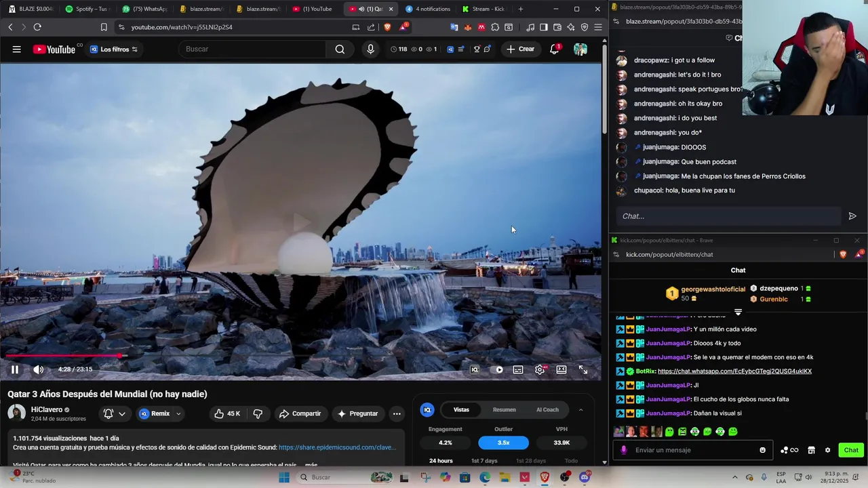Show hidden system tray icons

click(736, 477)
